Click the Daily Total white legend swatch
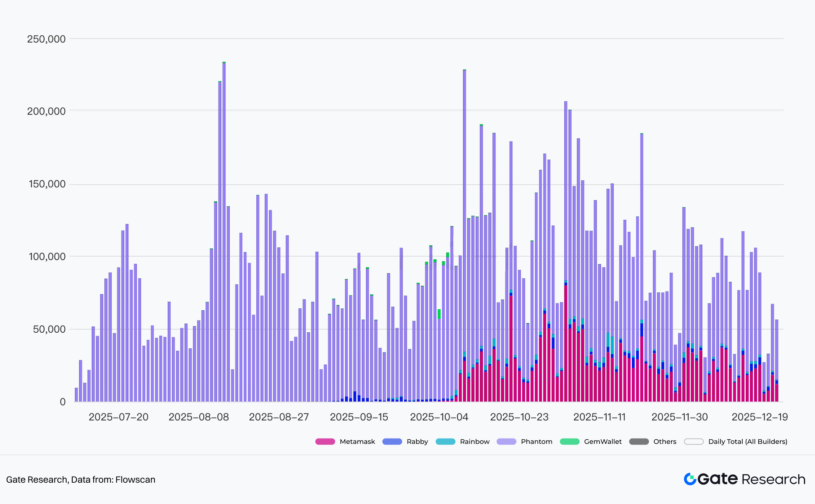Screen dimensions: 815x504 tap(694, 442)
